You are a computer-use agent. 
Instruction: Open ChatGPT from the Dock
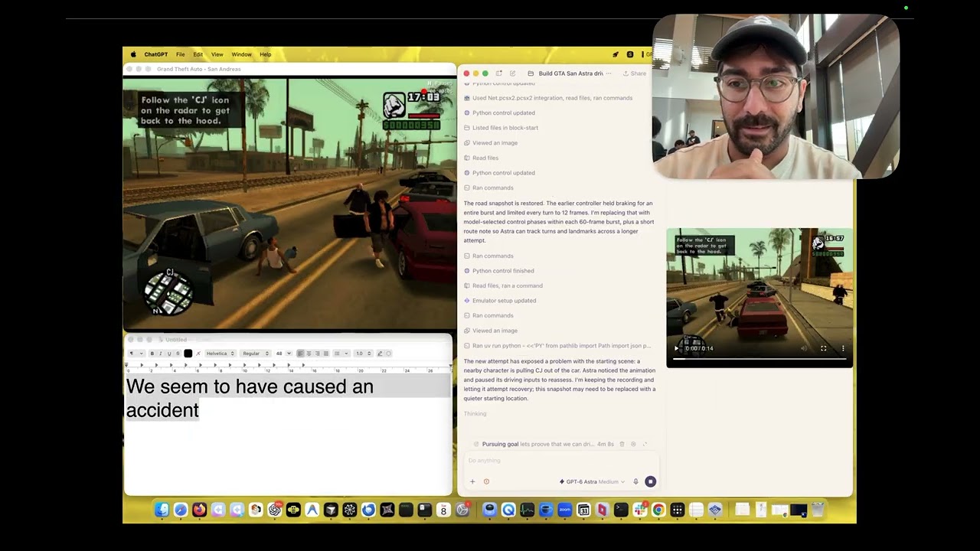coord(274,510)
